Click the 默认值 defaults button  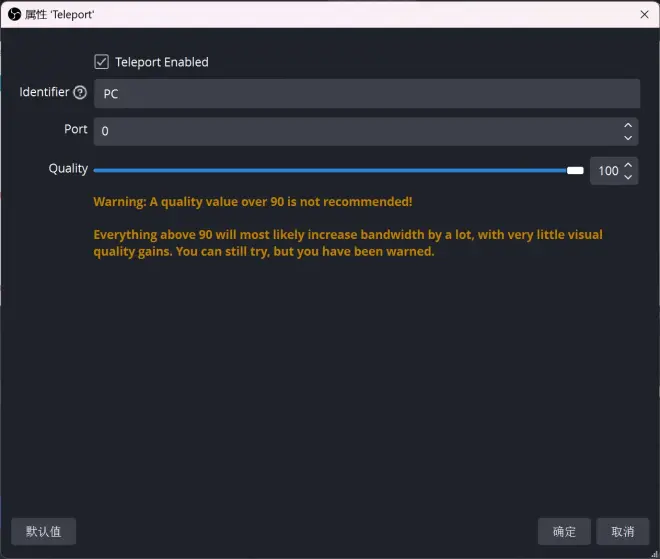(x=43, y=531)
